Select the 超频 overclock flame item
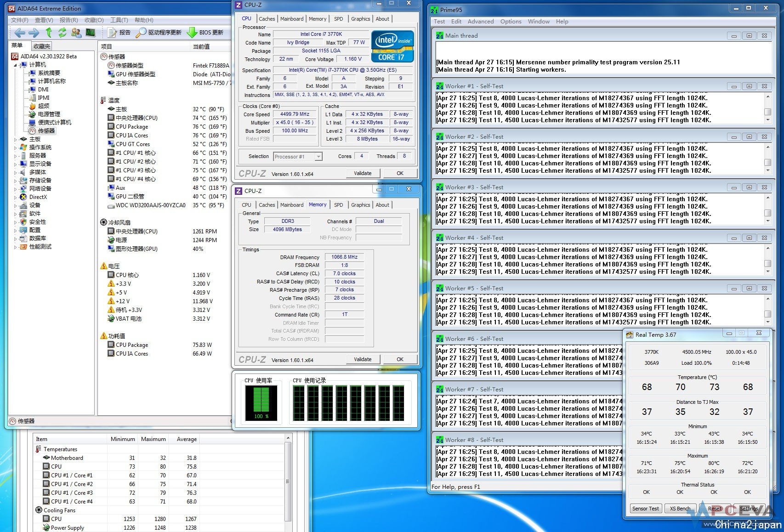The width and height of the screenshot is (784, 532). (x=40, y=106)
